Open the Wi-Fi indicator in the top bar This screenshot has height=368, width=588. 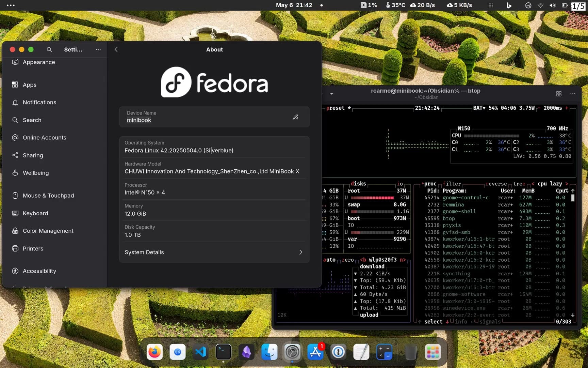pyautogui.click(x=540, y=5)
